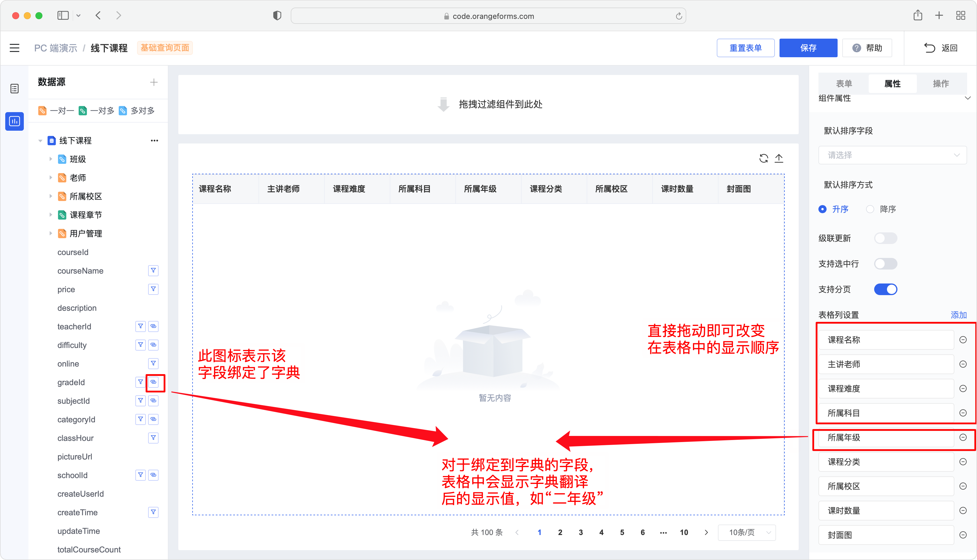Click the filter icon beside price
Viewport: 977px width, 560px height.
click(x=153, y=289)
